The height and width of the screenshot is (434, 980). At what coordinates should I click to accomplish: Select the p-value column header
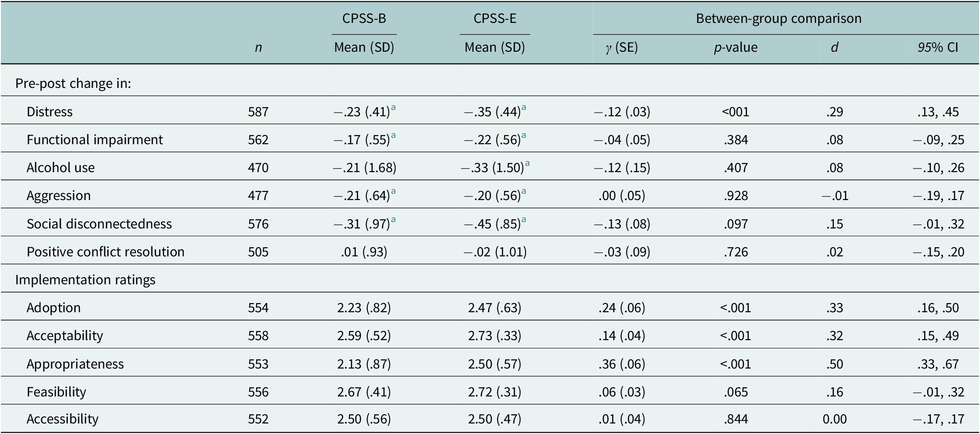click(x=736, y=47)
